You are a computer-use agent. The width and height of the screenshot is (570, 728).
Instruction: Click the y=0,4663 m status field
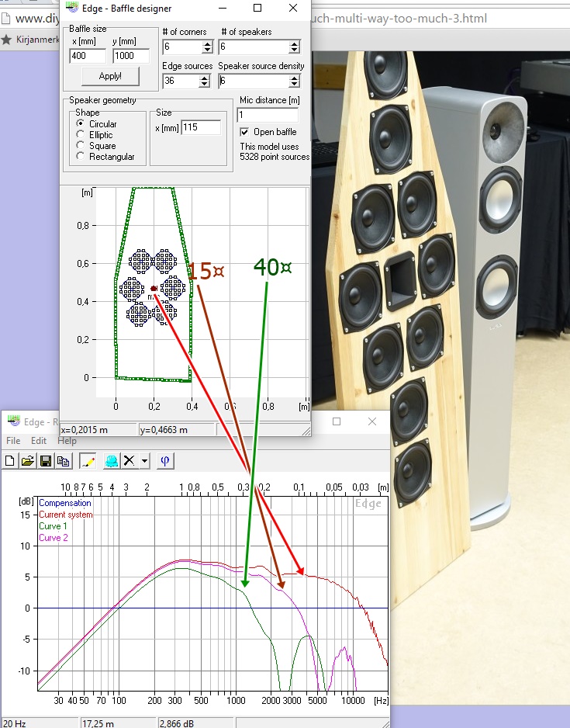[176, 430]
